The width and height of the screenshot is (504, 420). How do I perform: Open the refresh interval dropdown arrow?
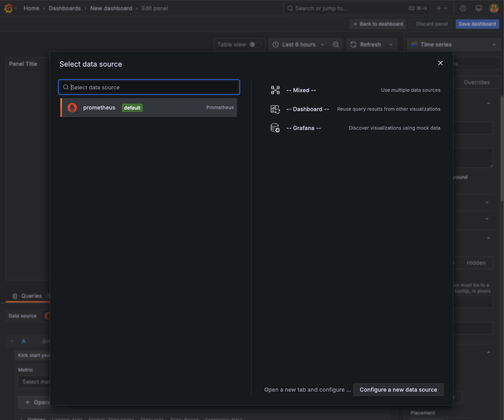pos(391,45)
